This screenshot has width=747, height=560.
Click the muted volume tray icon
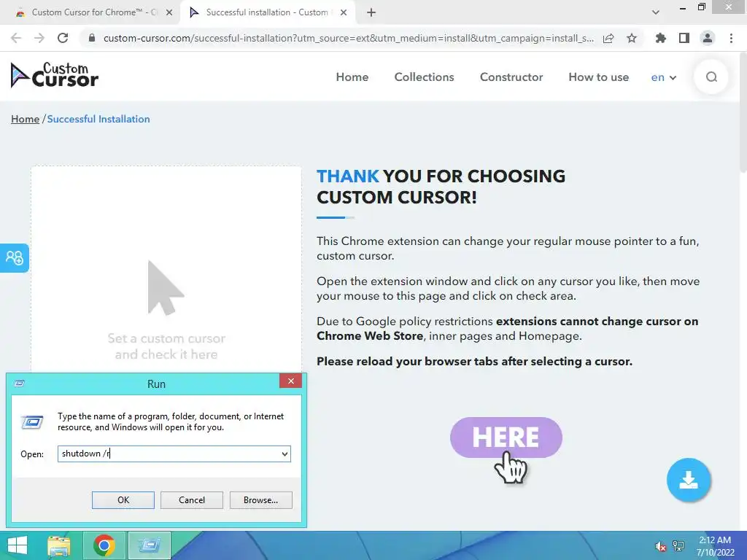click(x=660, y=546)
